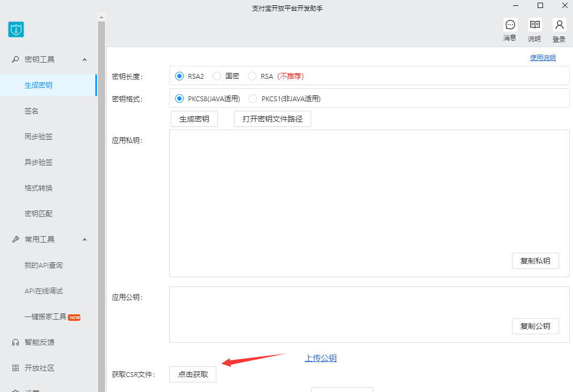Open the 一键搬家工具 page
The width and height of the screenshot is (573, 392).
coord(46,316)
